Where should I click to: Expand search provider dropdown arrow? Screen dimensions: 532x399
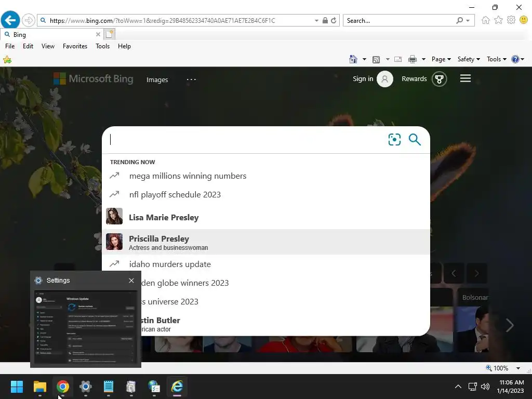click(x=468, y=21)
